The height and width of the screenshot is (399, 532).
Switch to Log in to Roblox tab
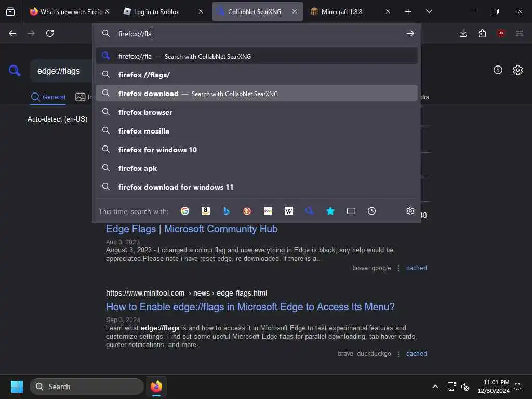(x=164, y=11)
